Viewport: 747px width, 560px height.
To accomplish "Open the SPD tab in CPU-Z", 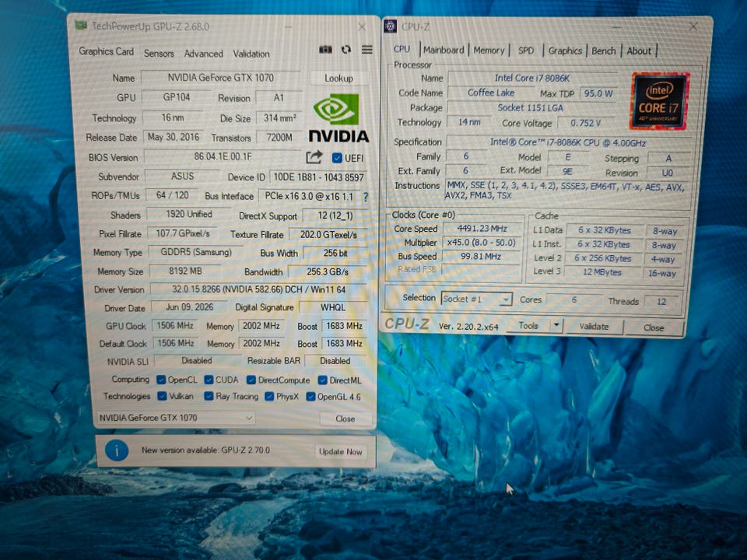I will coord(526,51).
